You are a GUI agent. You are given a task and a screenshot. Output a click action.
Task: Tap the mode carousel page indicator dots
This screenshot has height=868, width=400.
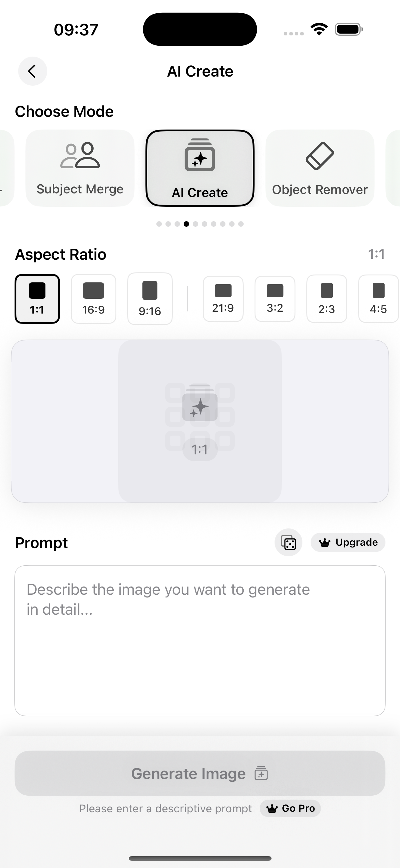(200, 224)
